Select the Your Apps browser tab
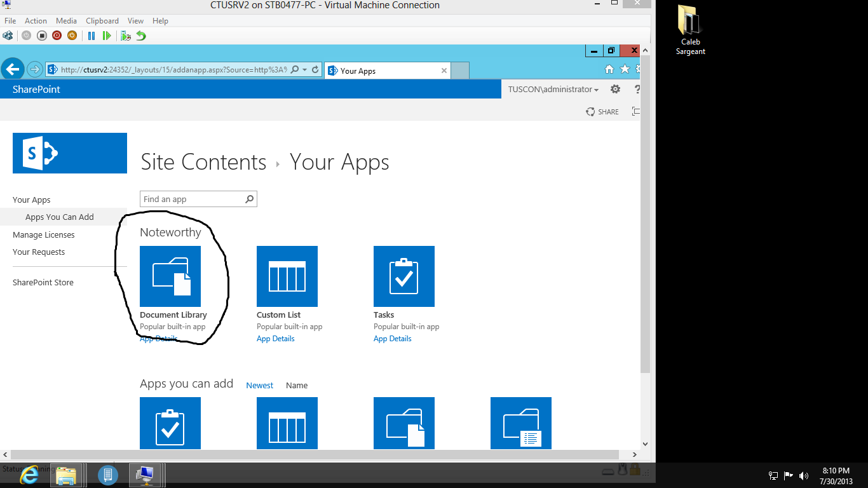 pyautogui.click(x=387, y=71)
